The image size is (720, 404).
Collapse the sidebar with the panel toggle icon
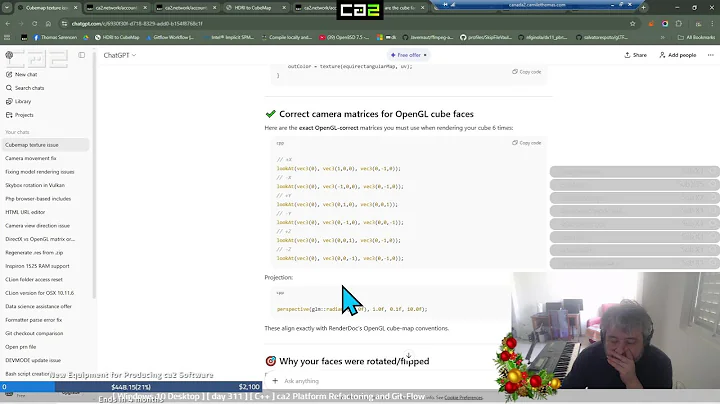(x=81, y=55)
